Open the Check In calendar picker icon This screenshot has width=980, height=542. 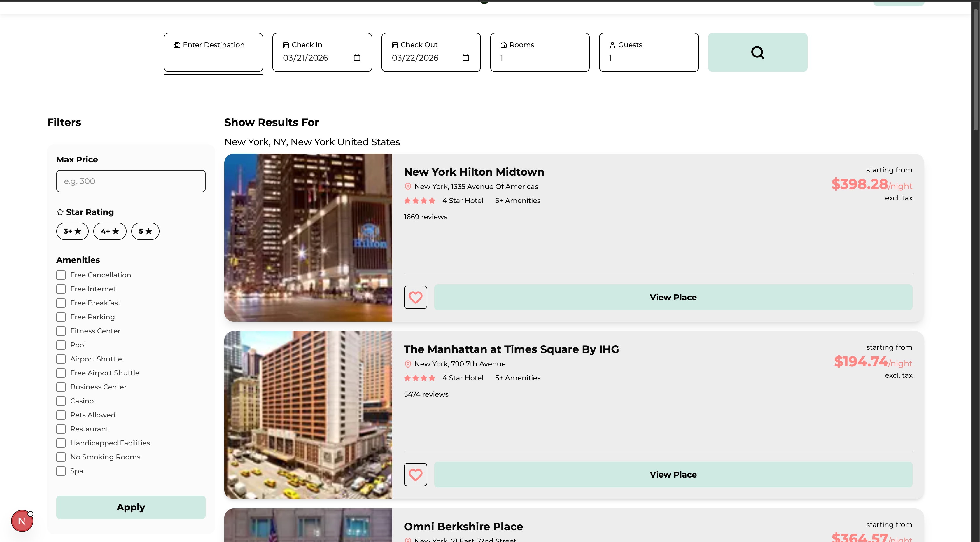pyautogui.click(x=357, y=57)
